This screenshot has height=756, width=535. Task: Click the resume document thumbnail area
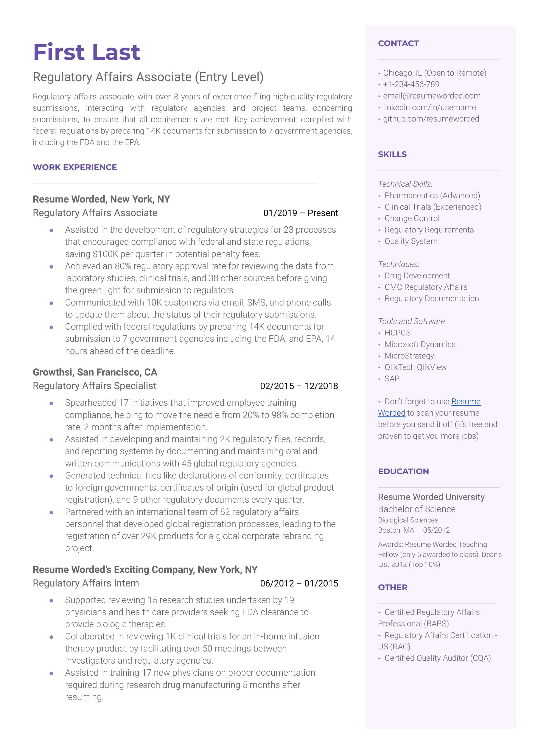(x=267, y=378)
